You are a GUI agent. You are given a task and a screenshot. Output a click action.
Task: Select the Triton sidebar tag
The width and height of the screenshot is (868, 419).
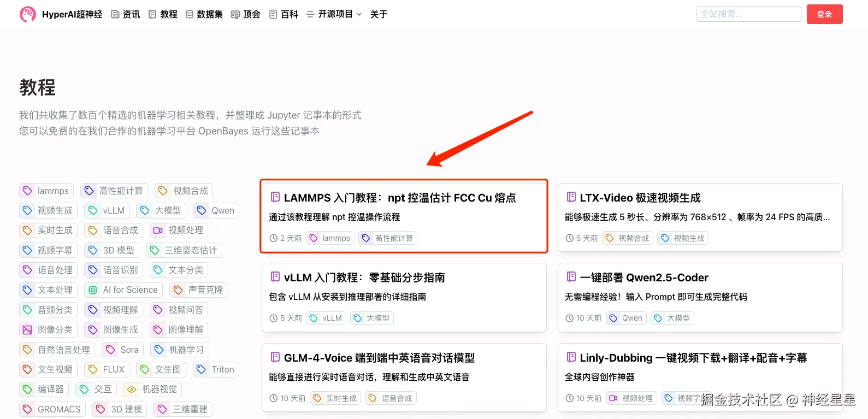(216, 369)
